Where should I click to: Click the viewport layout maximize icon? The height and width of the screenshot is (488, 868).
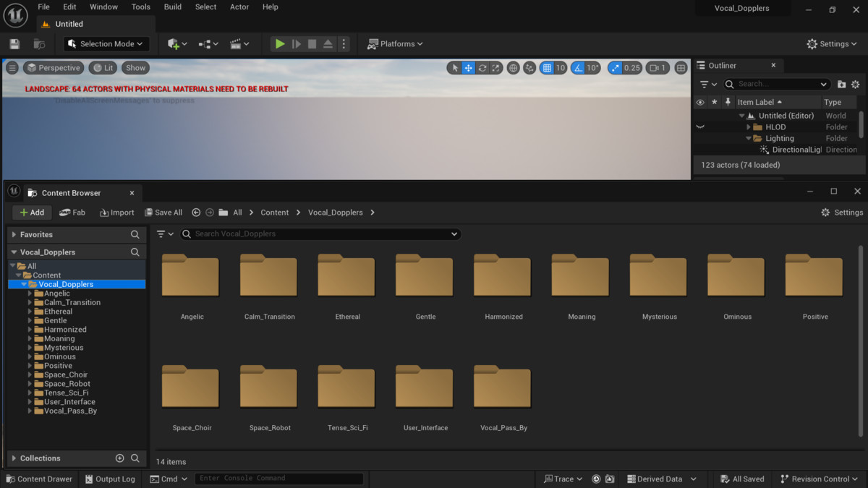click(681, 68)
